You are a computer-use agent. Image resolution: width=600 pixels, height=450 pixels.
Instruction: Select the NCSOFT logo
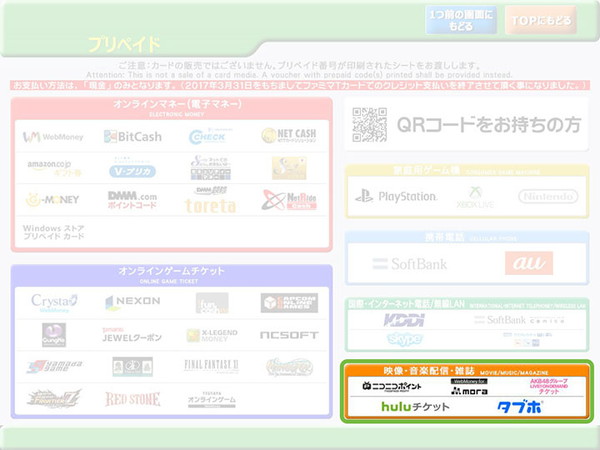pos(289,335)
